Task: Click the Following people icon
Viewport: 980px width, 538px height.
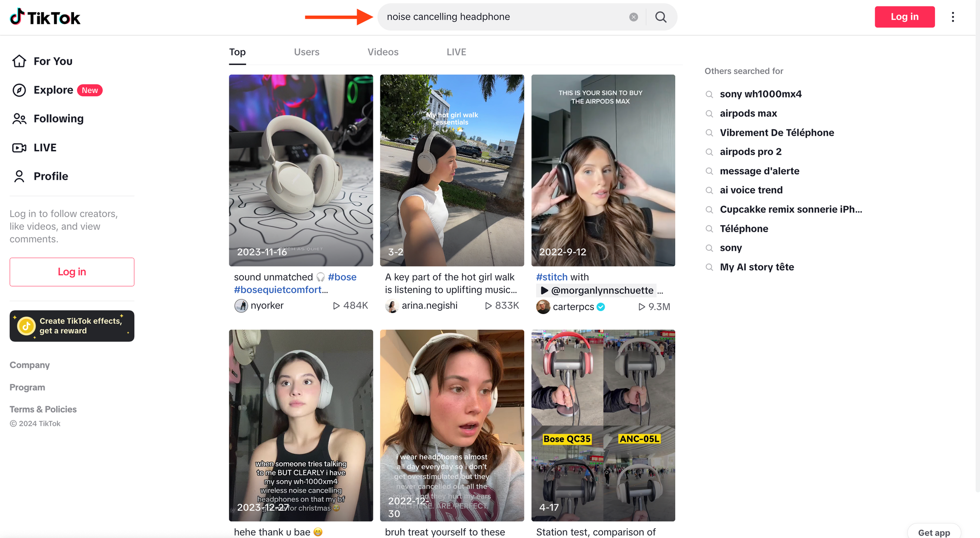Action: [x=19, y=119]
